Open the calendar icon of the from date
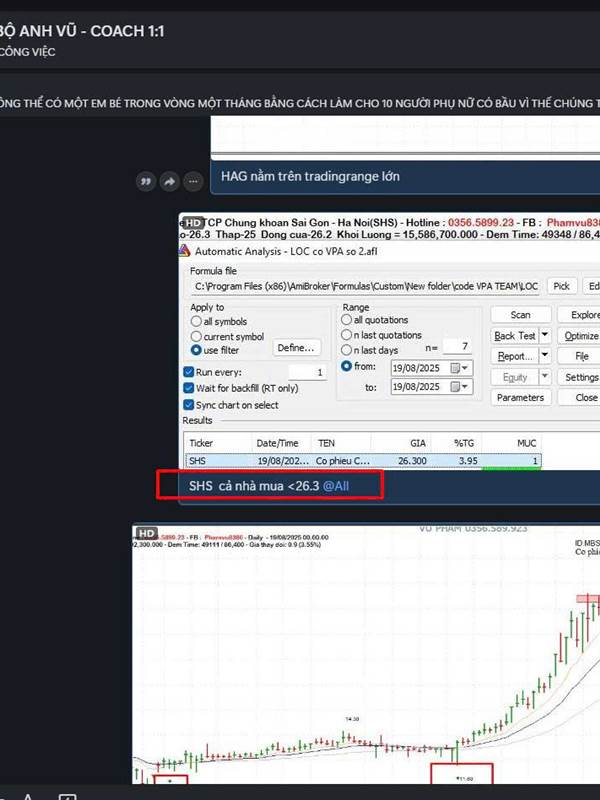Viewport: 600px width, 800px height. click(x=455, y=368)
